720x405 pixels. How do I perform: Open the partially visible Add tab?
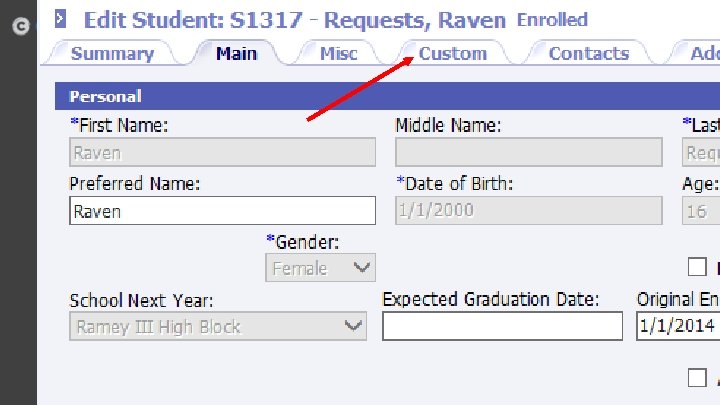(698, 54)
